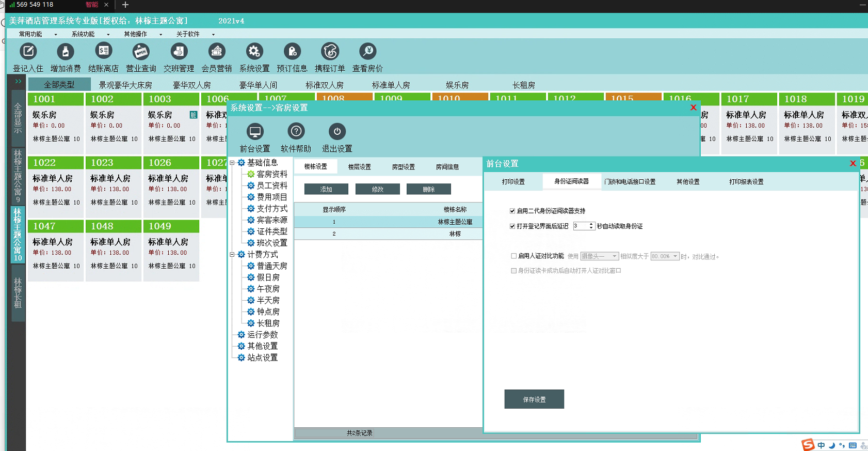
Task: Open 携程订单 Ctrip orders icon
Action: tap(330, 52)
